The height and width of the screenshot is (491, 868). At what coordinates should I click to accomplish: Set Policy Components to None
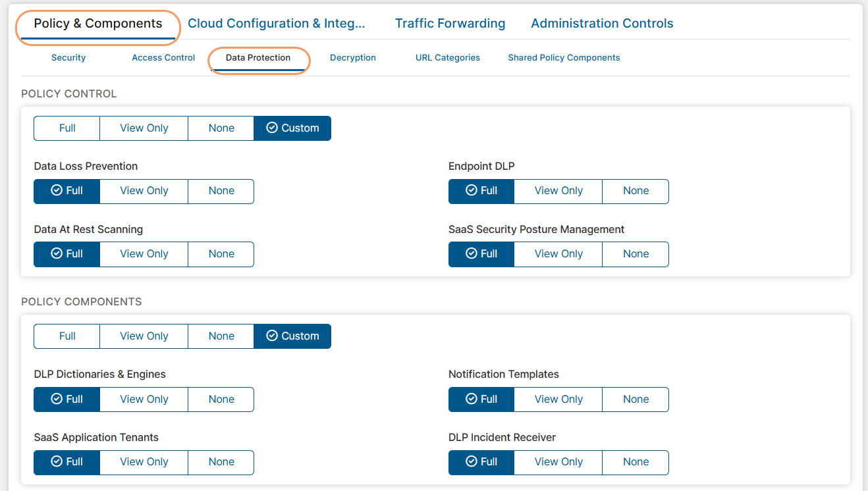221,336
